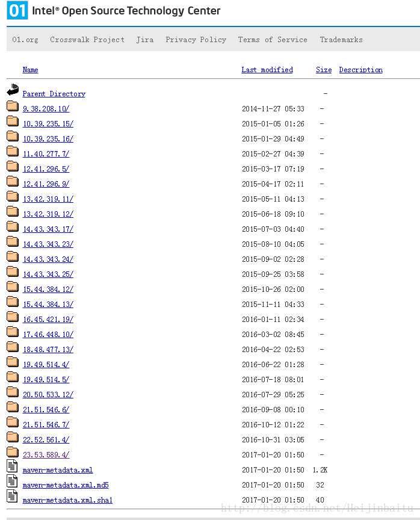The width and height of the screenshot is (420, 520).
Task: Click folder icon beside 14.43.343.24/
Action: [x=13, y=256]
